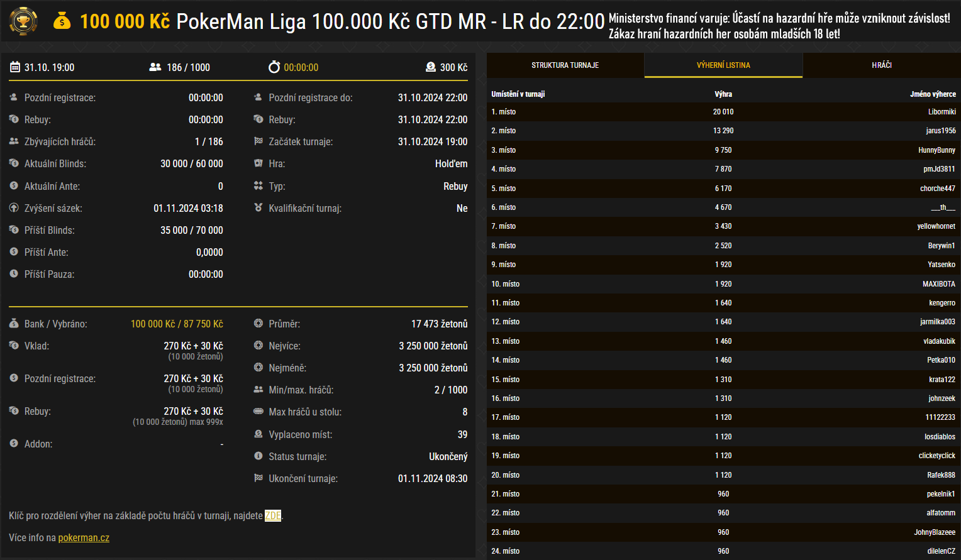
Task: Click the paid places value 39
Action: coord(463,434)
